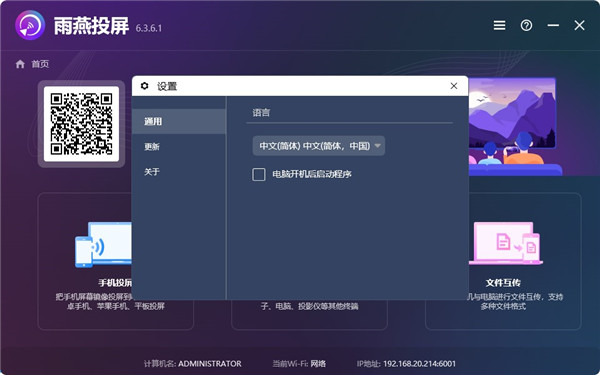Click the 当前Wi-Fi 网络 status
Screen dimensions: 600x375
tap(299, 364)
